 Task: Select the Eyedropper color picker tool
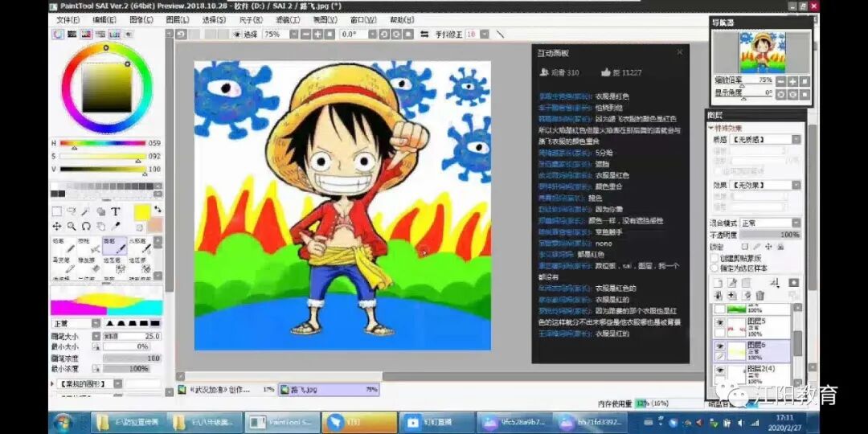[x=116, y=227]
